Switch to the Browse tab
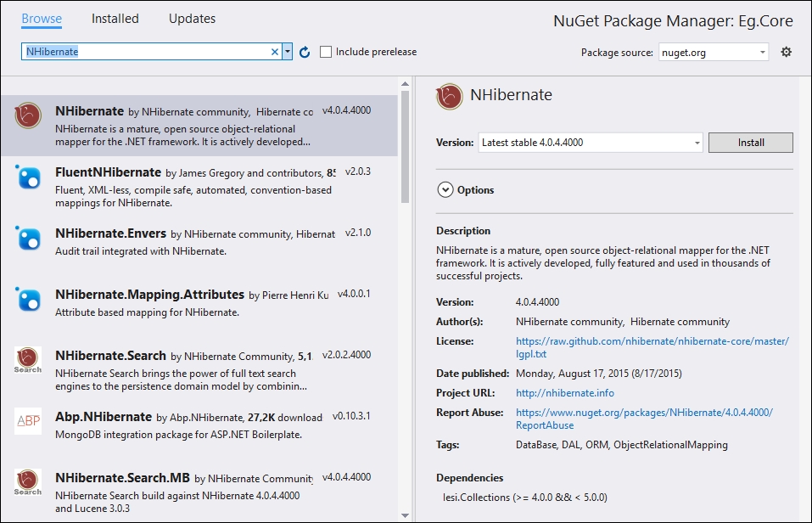This screenshot has height=523, width=812. click(42, 19)
